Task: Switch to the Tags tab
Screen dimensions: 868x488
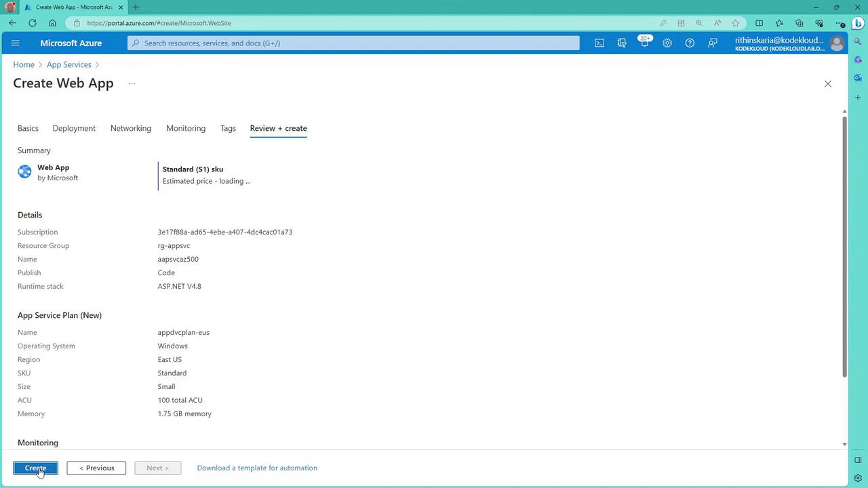Action: tap(228, 128)
